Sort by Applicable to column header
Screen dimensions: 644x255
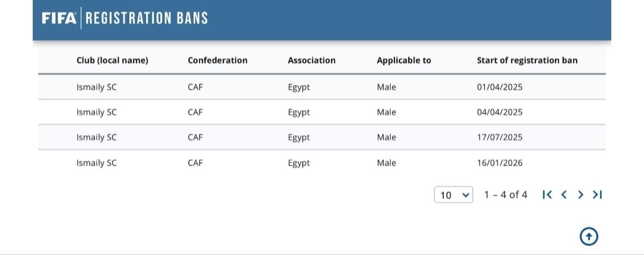[x=404, y=60]
